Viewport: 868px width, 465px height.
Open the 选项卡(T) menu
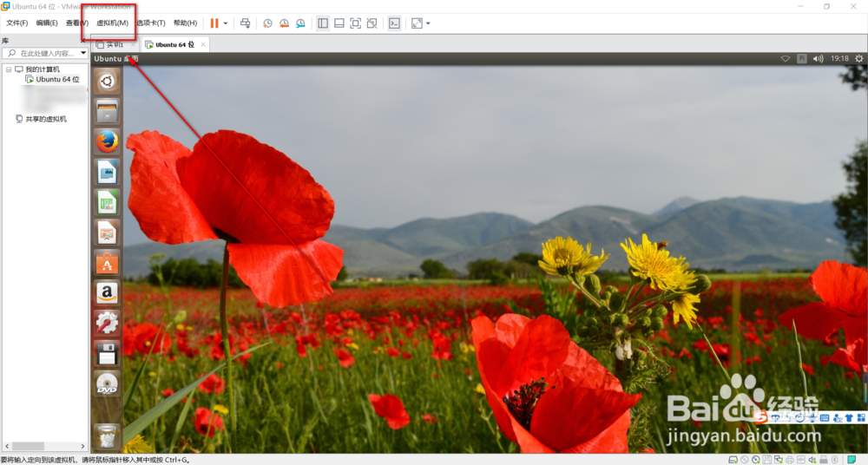(150, 23)
